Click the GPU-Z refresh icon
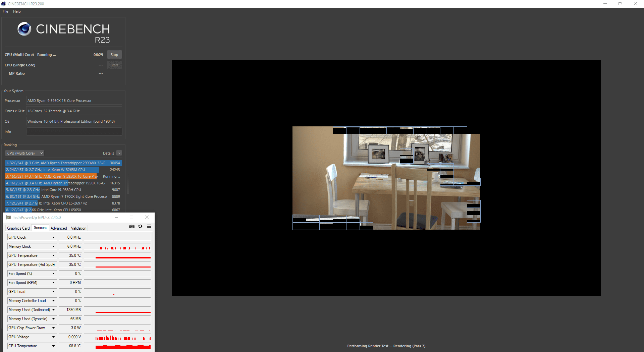 coord(141,226)
